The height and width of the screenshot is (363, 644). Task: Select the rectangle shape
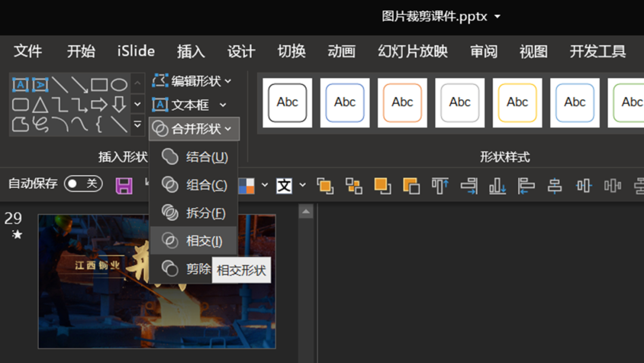tap(99, 85)
